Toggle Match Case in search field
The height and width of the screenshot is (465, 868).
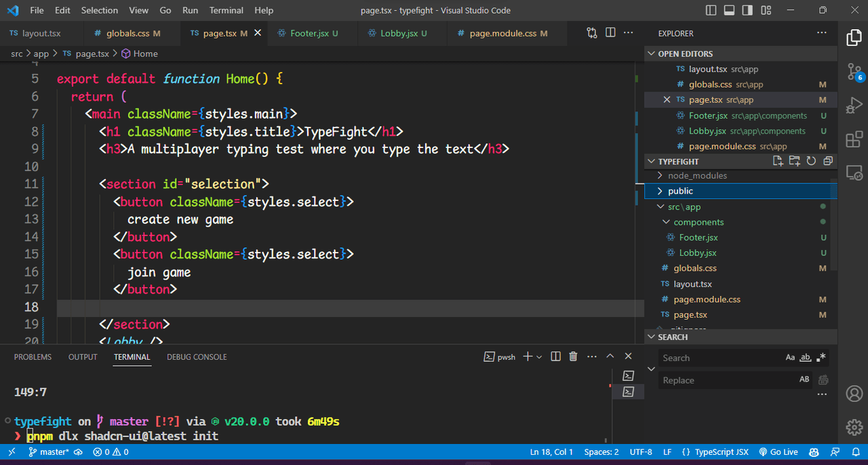point(790,357)
